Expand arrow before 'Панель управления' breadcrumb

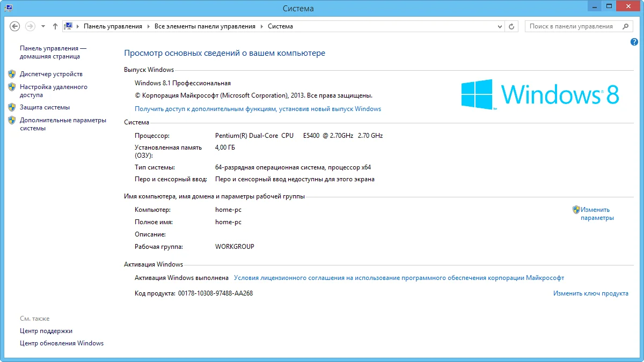(x=77, y=26)
